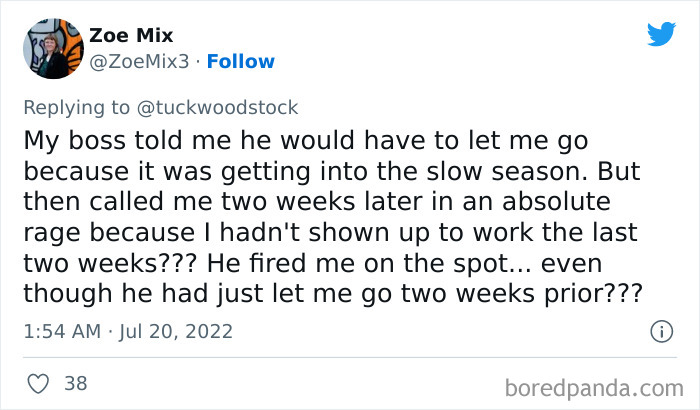
Task: Click the display name Zoe Mix
Action: coord(131,36)
